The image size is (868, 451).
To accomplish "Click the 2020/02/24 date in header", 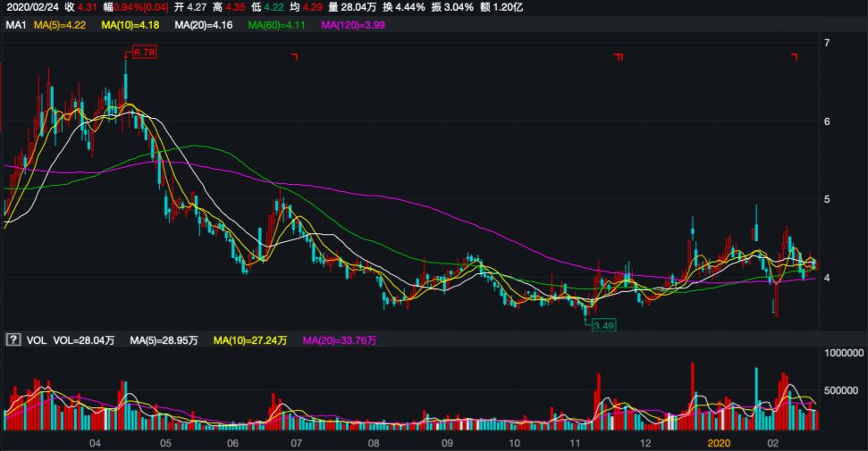I will click(32, 7).
